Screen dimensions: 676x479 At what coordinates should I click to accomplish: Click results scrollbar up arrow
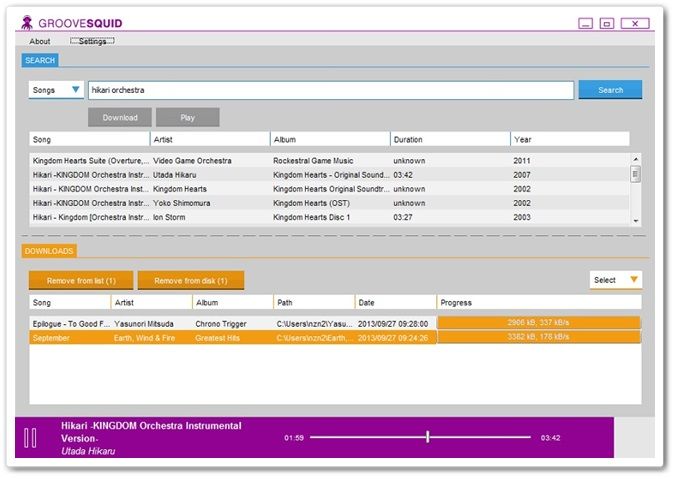[635, 159]
